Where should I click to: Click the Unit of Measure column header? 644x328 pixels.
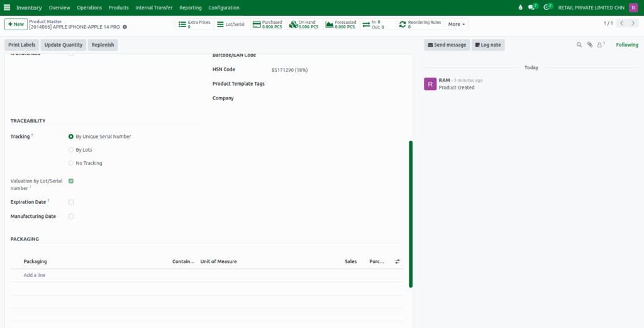pos(218,261)
